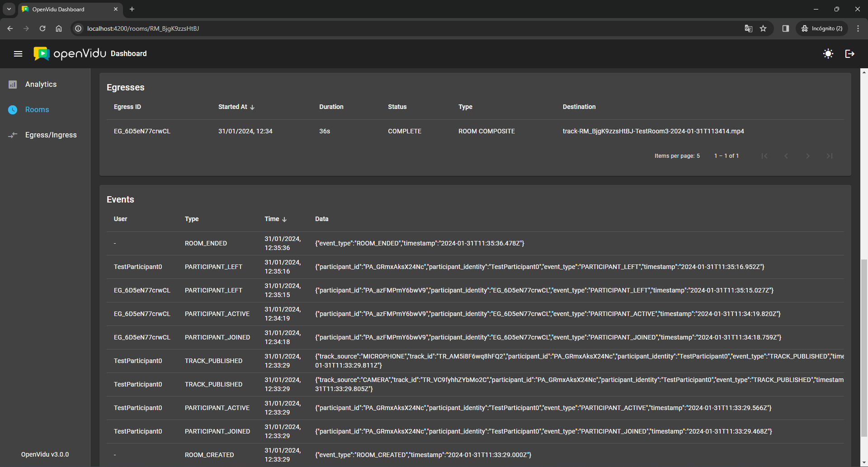Select Rooms in the sidebar
868x467 pixels.
click(x=37, y=110)
